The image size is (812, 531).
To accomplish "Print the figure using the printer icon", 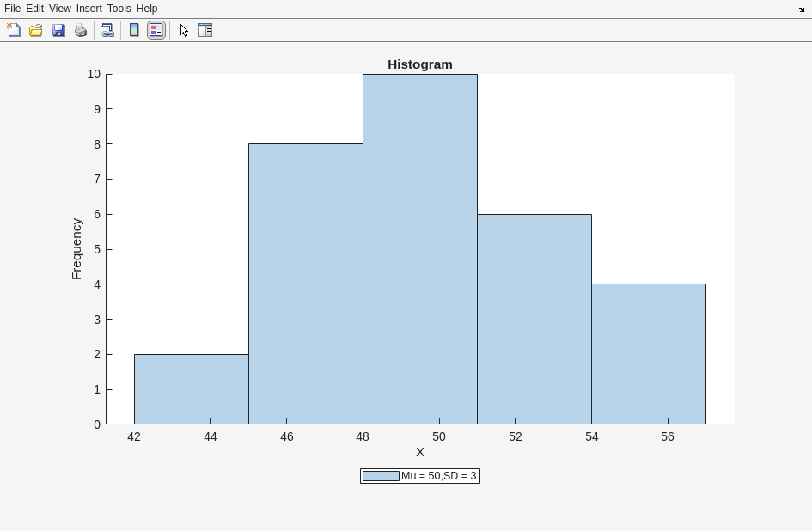I will pyautogui.click(x=81, y=30).
